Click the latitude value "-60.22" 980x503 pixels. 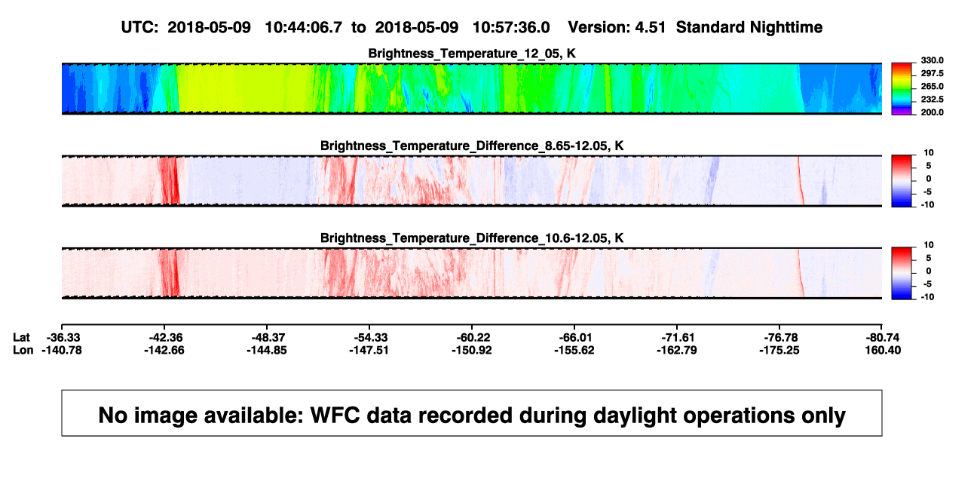tap(473, 337)
